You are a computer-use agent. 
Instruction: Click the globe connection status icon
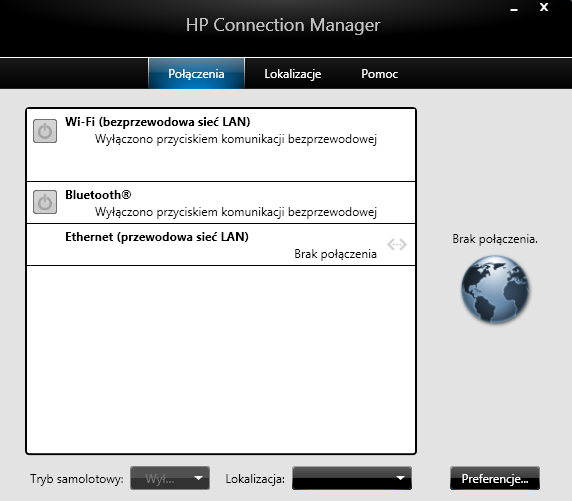(x=495, y=289)
